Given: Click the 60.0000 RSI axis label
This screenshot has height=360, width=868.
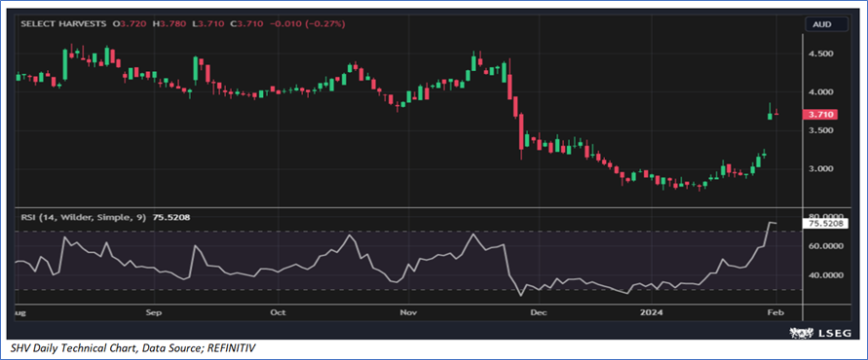Looking at the screenshot, I should coord(825,246).
